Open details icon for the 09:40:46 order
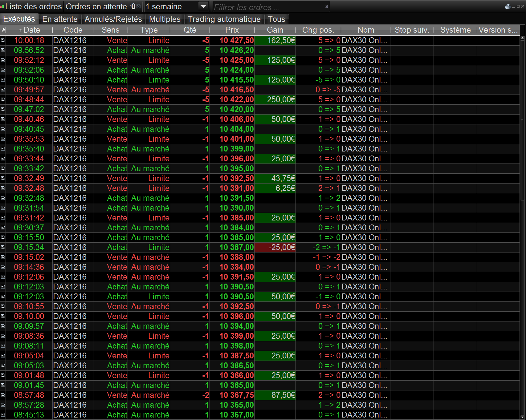The image size is (526, 420). tap(3, 119)
